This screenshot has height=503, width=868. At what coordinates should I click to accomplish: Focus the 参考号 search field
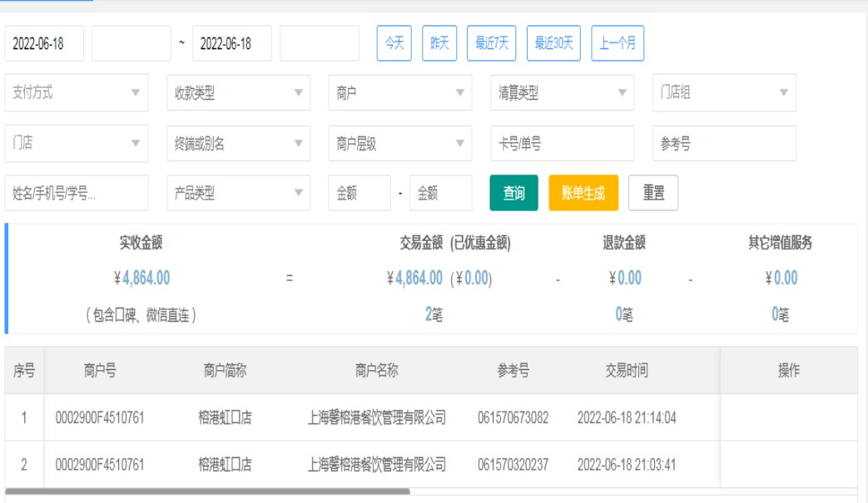tap(723, 144)
